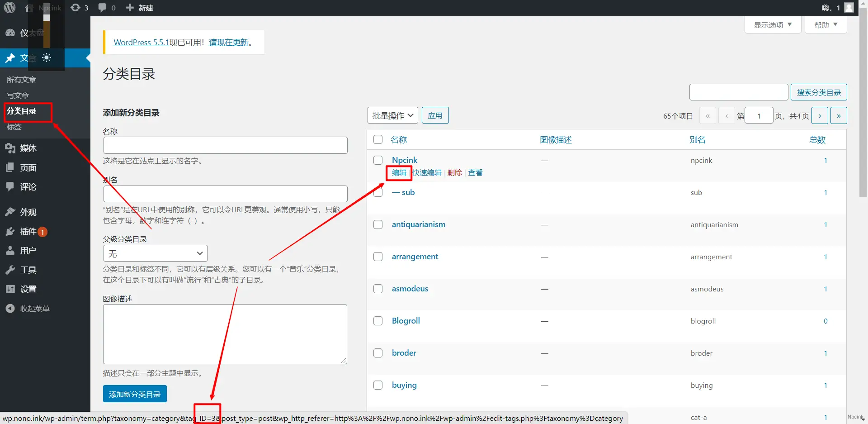The width and height of the screenshot is (868, 424).
Task: Click Edit (编辑) under Npcink
Action: click(x=399, y=172)
